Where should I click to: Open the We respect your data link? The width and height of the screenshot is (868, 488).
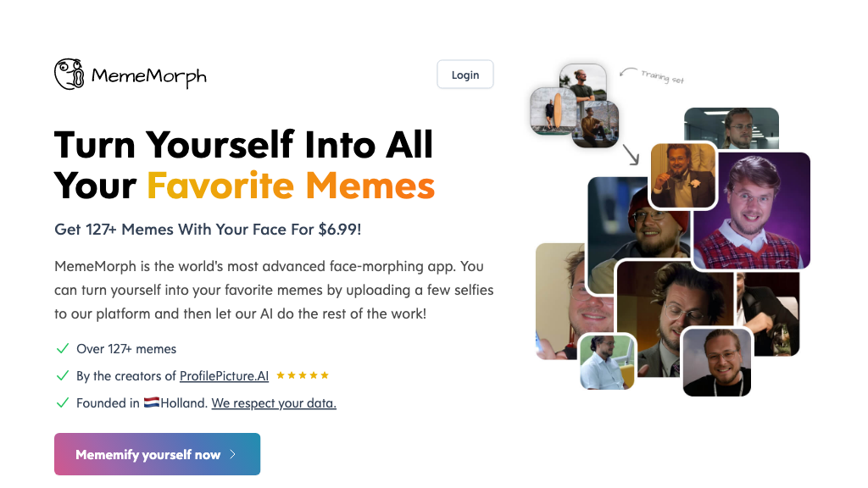coord(274,403)
